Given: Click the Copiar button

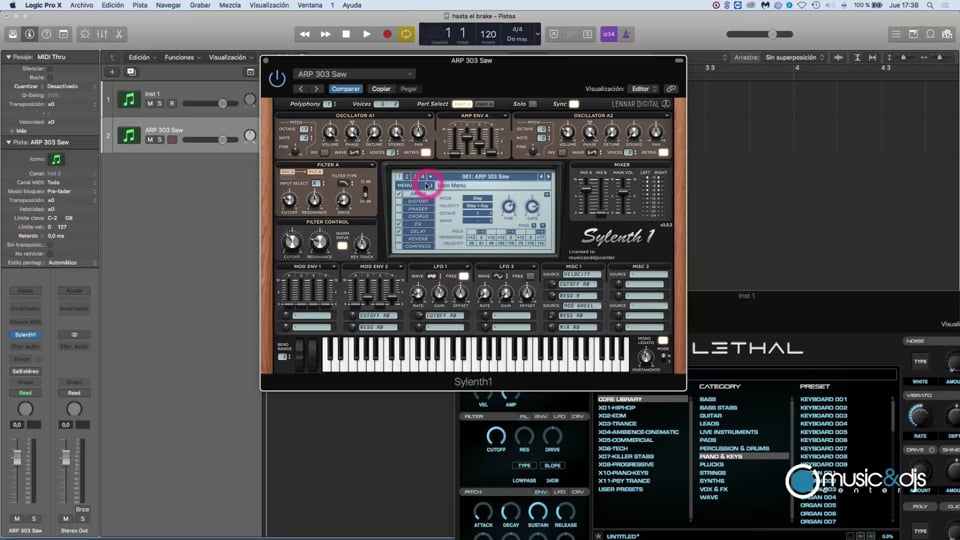Looking at the screenshot, I should (x=381, y=89).
